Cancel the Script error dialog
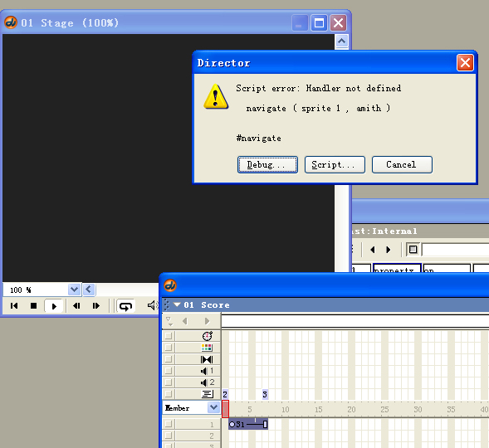Image resolution: width=489 pixels, height=448 pixels. pyautogui.click(x=402, y=164)
